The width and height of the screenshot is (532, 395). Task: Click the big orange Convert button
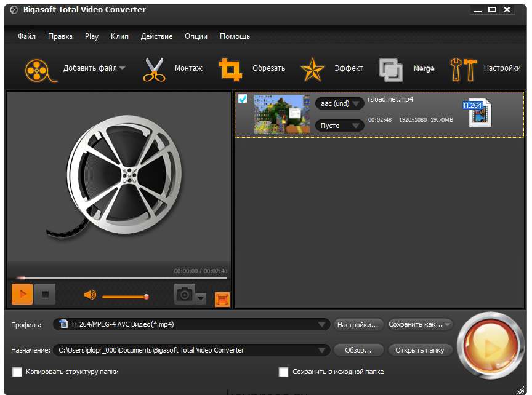490,346
